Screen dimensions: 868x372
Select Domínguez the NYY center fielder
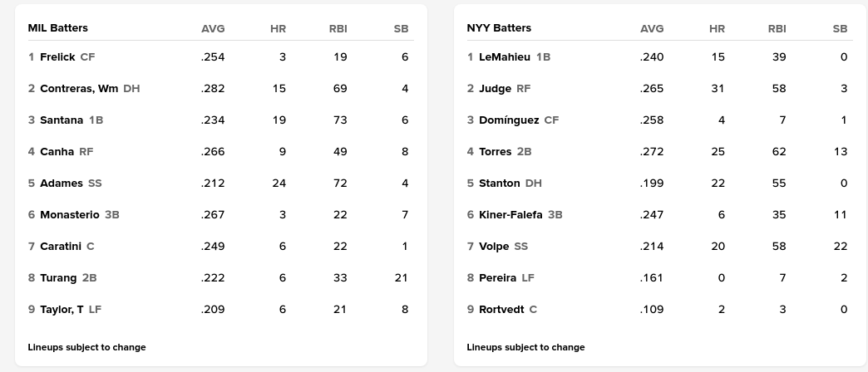(509, 120)
